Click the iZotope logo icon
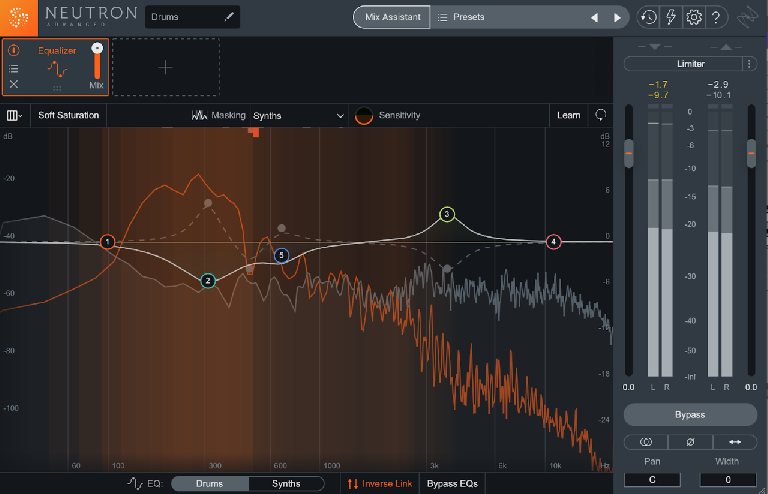 (x=748, y=19)
